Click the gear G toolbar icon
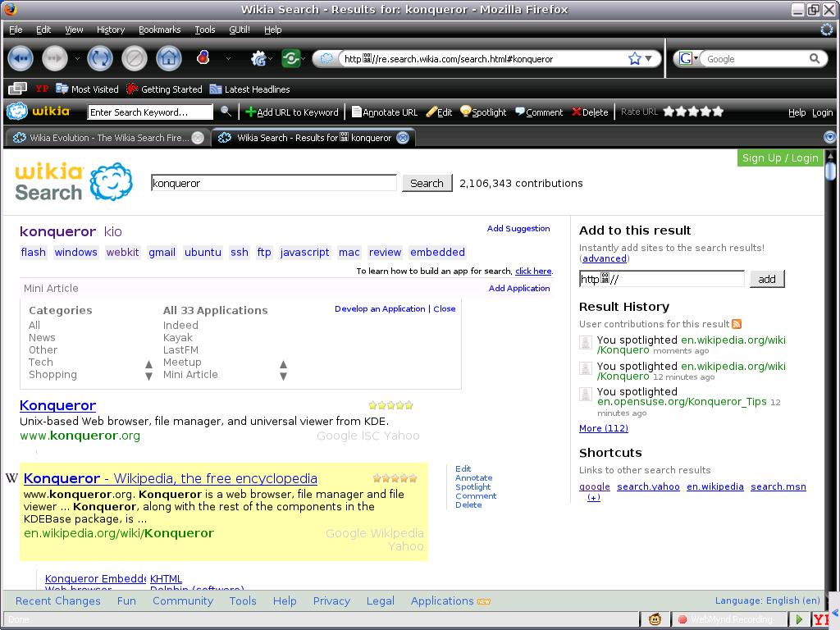The height and width of the screenshot is (630, 840). click(x=258, y=58)
